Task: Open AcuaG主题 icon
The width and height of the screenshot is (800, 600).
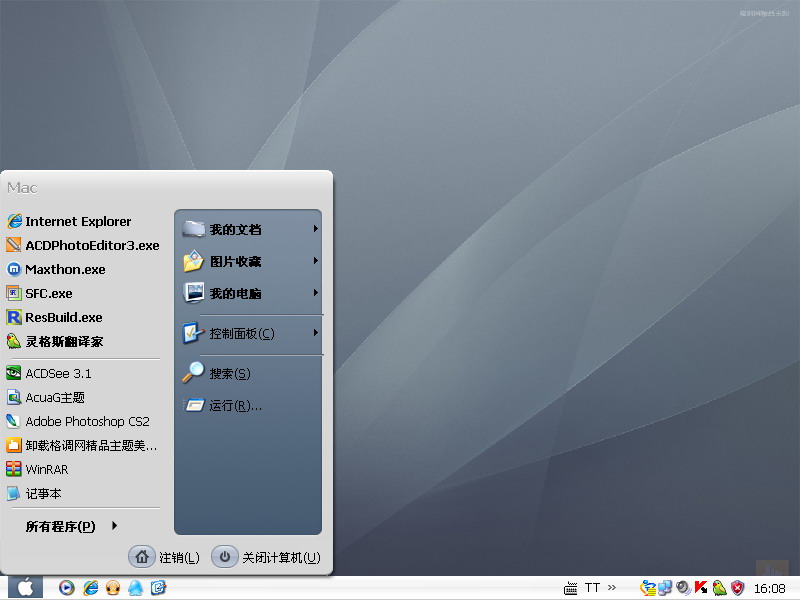Action: [x=14, y=397]
